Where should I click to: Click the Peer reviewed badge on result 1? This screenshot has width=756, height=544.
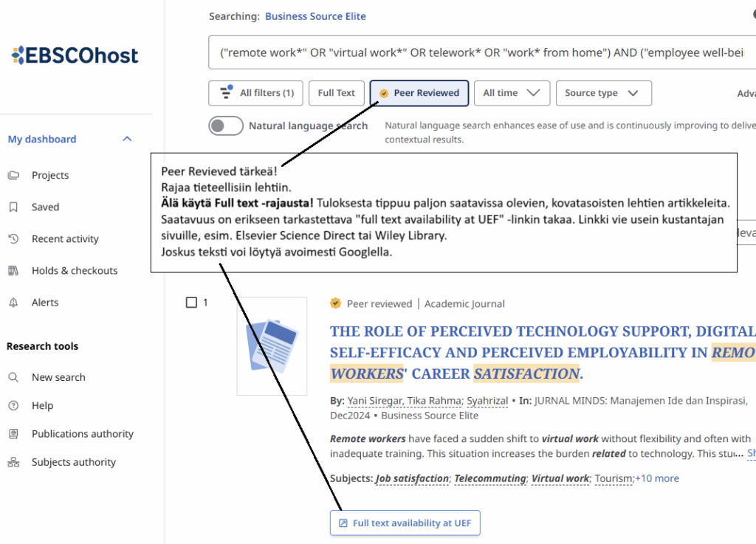[x=336, y=303]
